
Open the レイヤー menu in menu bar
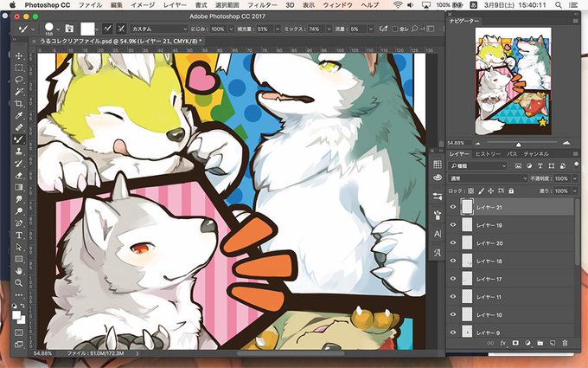175,5
